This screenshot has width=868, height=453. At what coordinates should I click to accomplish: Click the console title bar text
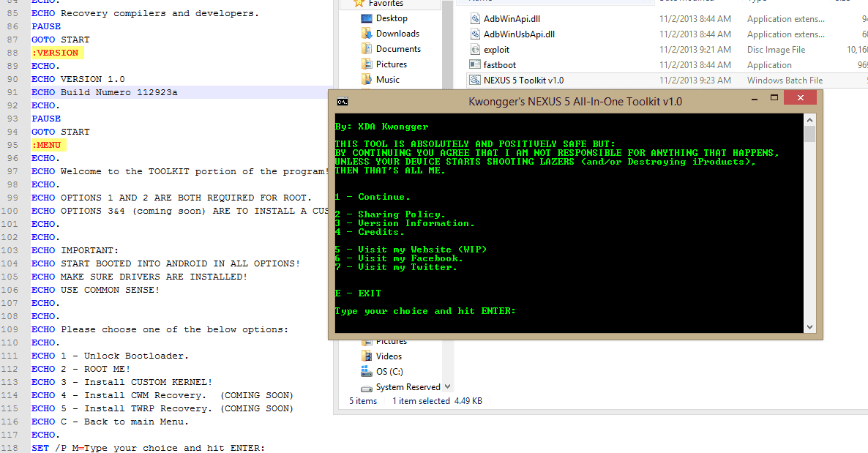(x=575, y=101)
